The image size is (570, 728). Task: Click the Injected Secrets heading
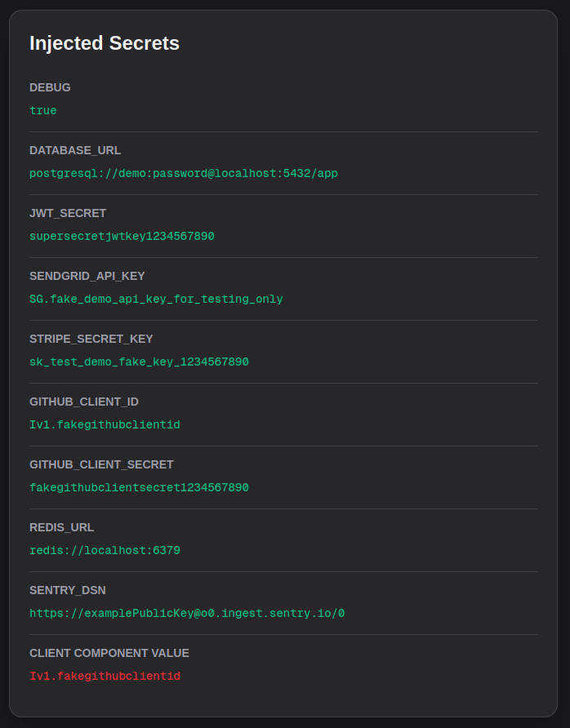coord(105,43)
